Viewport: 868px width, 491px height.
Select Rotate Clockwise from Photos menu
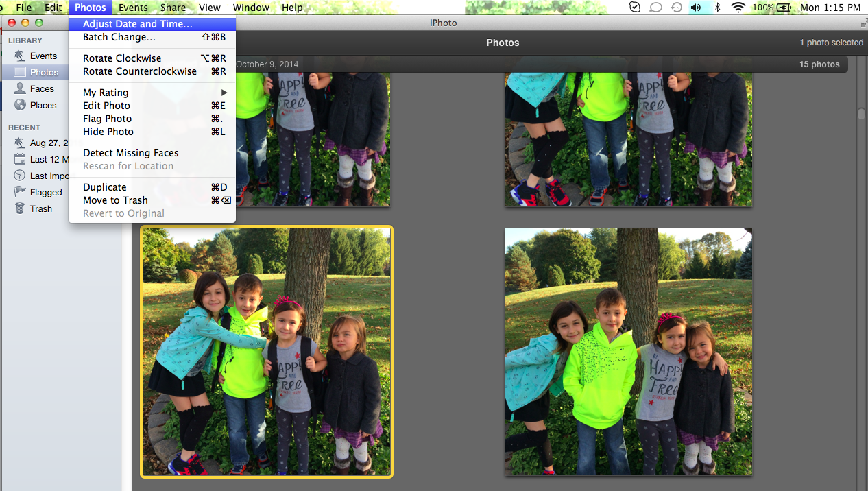click(122, 58)
